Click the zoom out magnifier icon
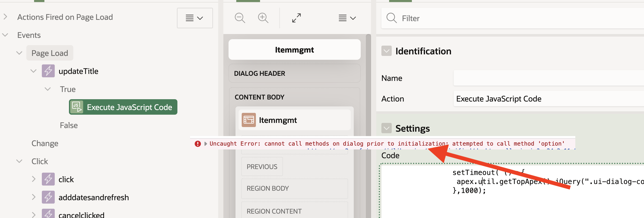This screenshot has height=218, width=644. [240, 18]
